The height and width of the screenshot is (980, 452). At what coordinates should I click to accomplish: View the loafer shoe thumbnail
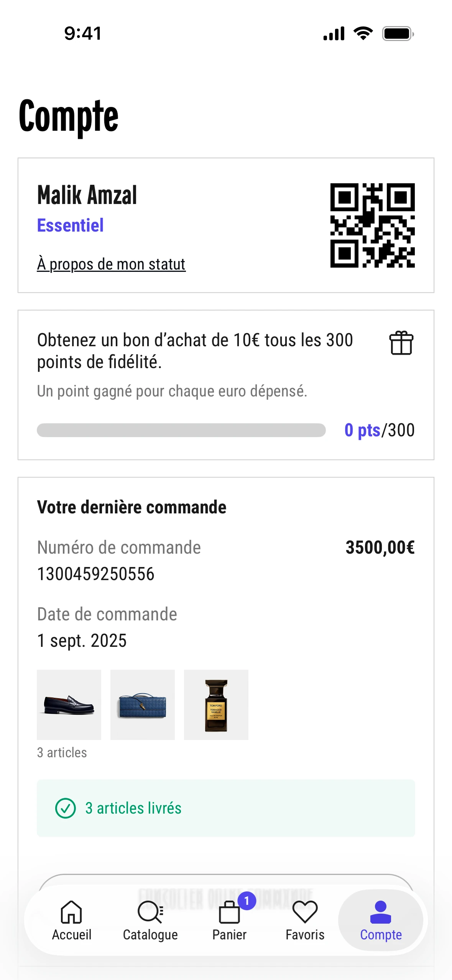coord(69,705)
